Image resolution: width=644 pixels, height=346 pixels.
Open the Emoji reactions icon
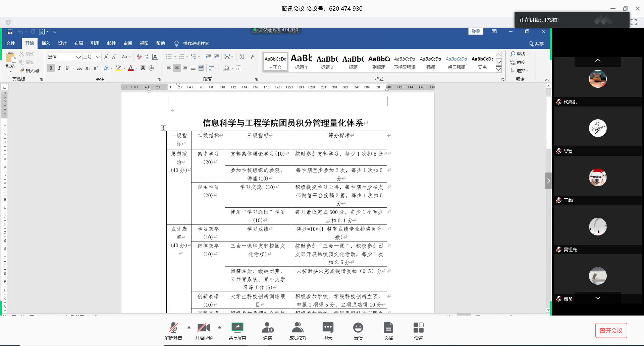[358, 328]
